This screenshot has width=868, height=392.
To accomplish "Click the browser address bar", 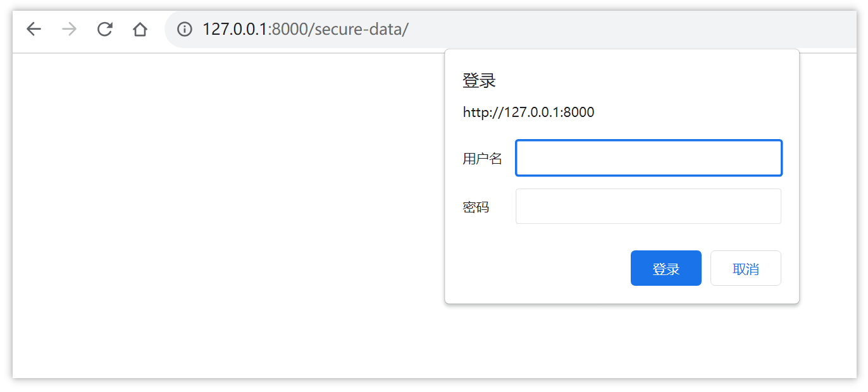I will click(x=380, y=29).
